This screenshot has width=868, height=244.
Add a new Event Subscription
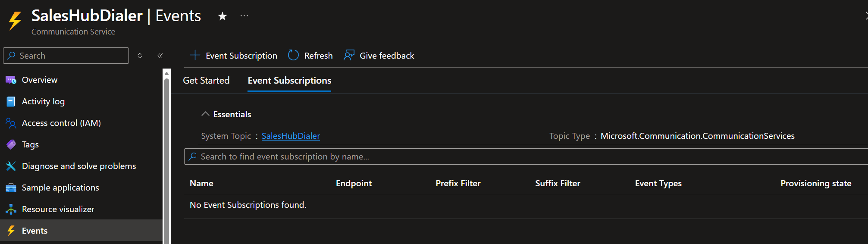tap(233, 56)
